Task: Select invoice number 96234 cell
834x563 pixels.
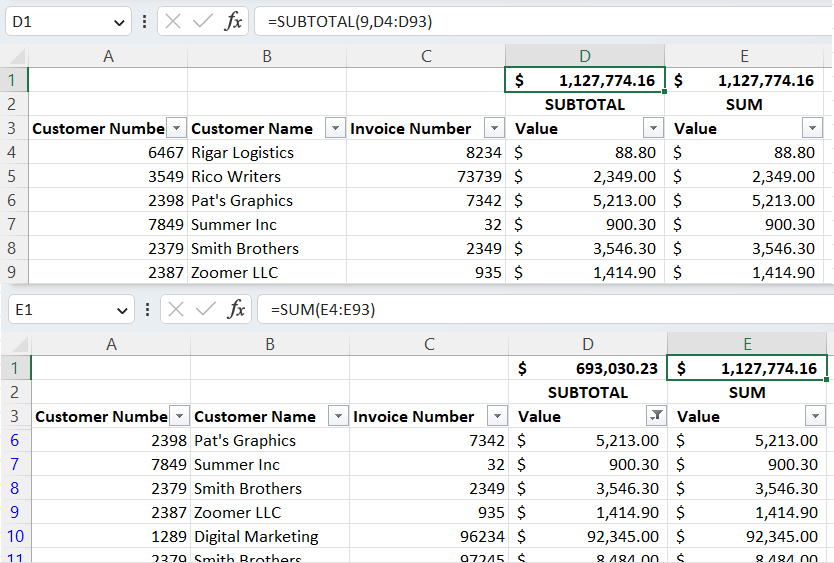Action: pos(429,536)
